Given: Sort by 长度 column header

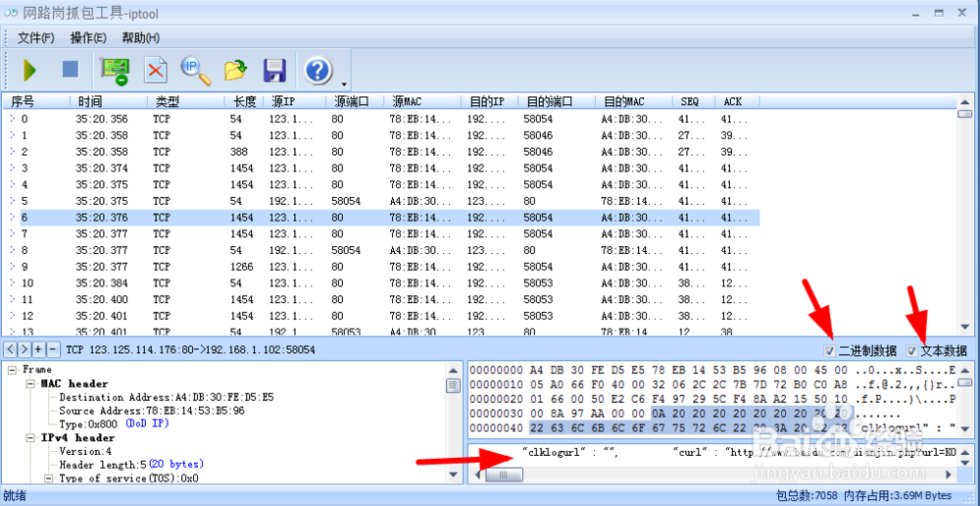Looking at the screenshot, I should pos(244,101).
